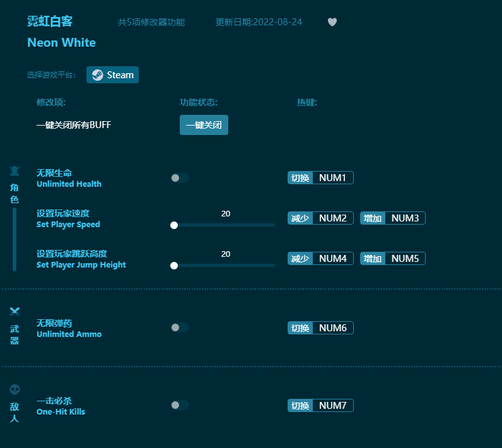The width and height of the screenshot is (502, 448).
Task: Enable One-Hit Kills switch
Action: click(x=180, y=405)
